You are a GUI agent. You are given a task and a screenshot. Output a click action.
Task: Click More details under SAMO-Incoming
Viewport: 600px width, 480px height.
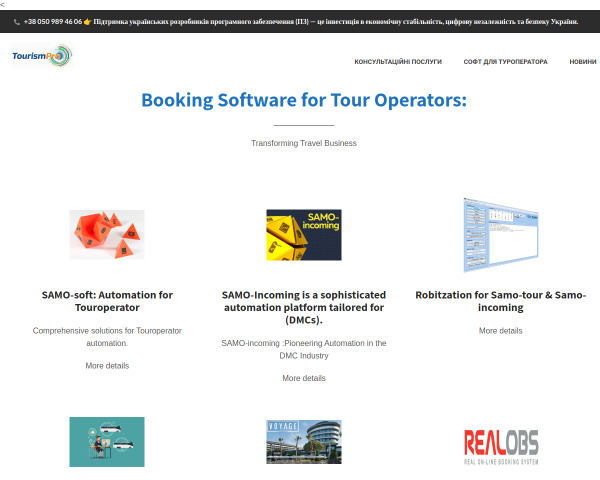coord(304,378)
